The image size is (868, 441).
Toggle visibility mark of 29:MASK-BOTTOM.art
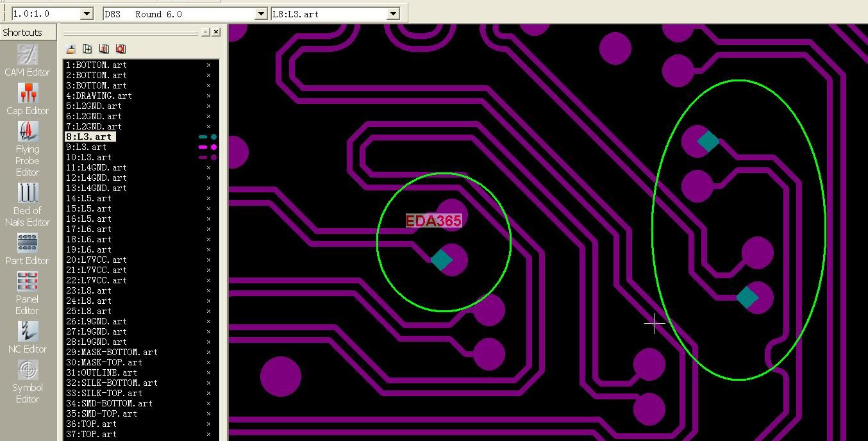tap(208, 352)
